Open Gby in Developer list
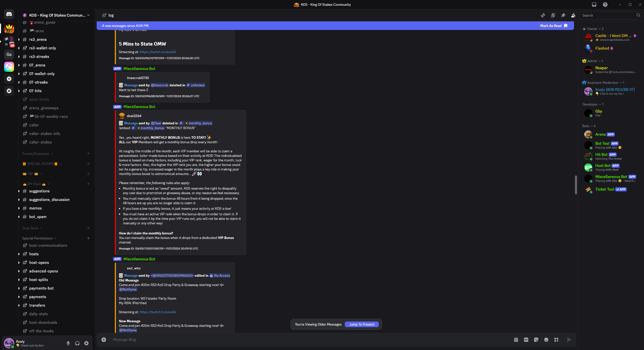644x350 pixels. click(x=611, y=113)
